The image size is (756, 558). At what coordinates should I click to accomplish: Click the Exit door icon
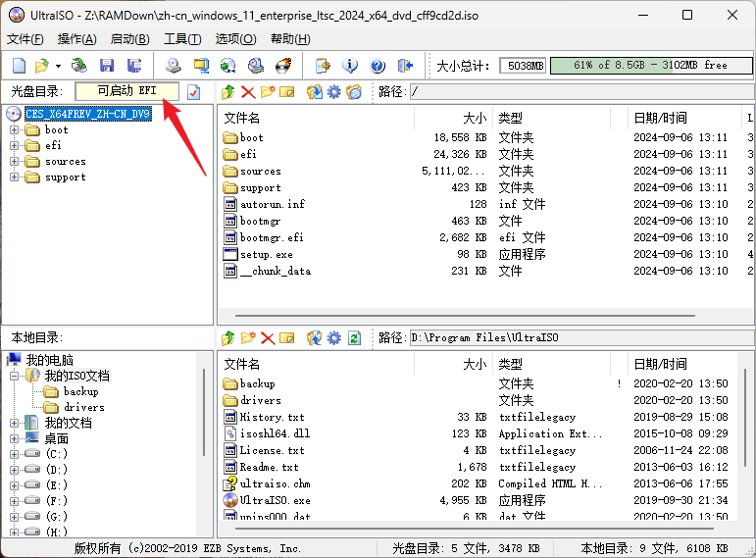click(406, 65)
